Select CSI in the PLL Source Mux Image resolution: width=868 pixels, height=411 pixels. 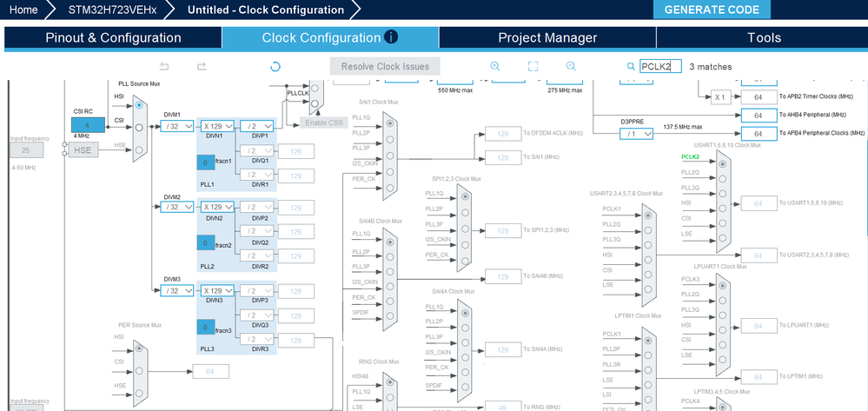(x=139, y=128)
